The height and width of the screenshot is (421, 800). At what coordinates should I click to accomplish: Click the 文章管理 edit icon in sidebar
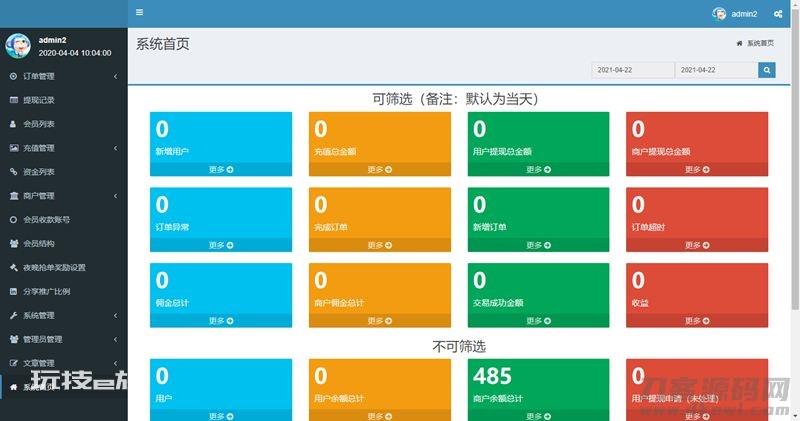[x=14, y=363]
